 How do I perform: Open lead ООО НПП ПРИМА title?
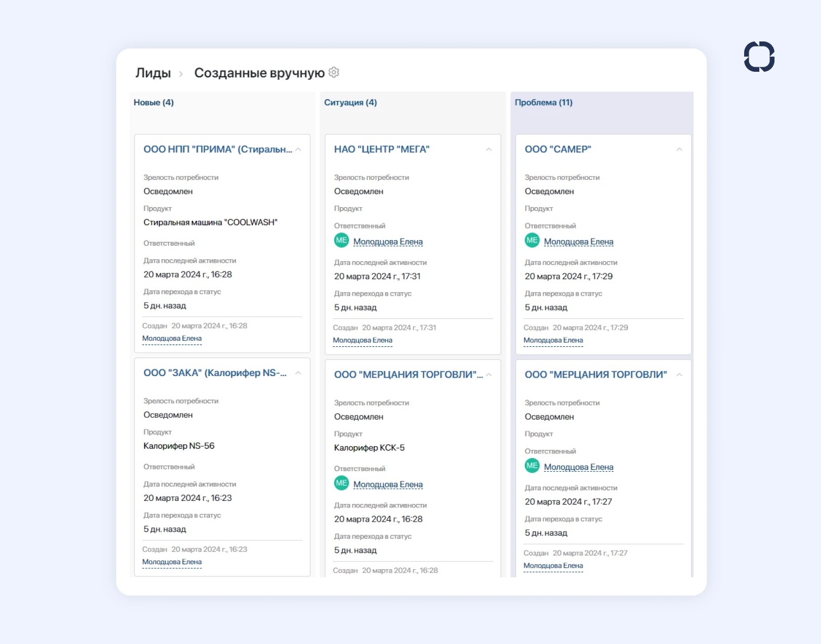click(217, 150)
